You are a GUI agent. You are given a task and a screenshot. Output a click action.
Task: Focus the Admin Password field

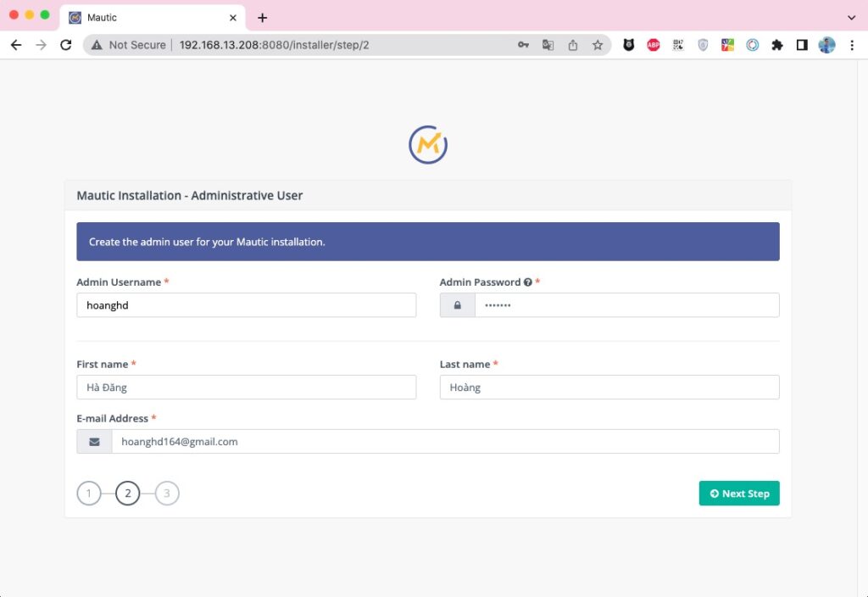tap(626, 305)
